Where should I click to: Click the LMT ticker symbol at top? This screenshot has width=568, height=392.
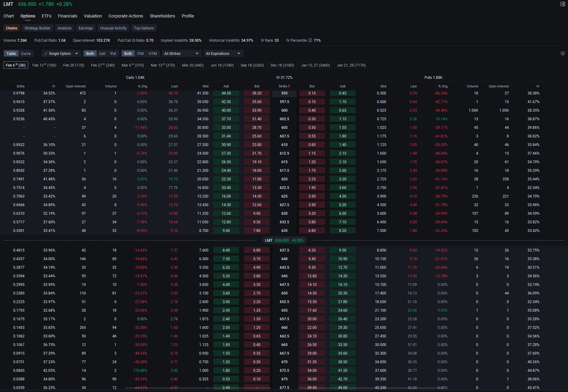pyautogui.click(x=8, y=4)
